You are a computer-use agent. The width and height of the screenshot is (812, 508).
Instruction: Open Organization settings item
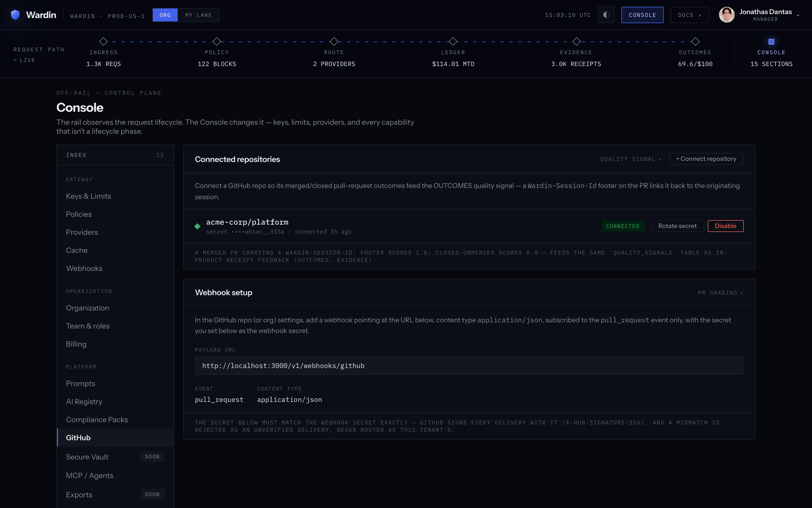[x=115, y=308]
